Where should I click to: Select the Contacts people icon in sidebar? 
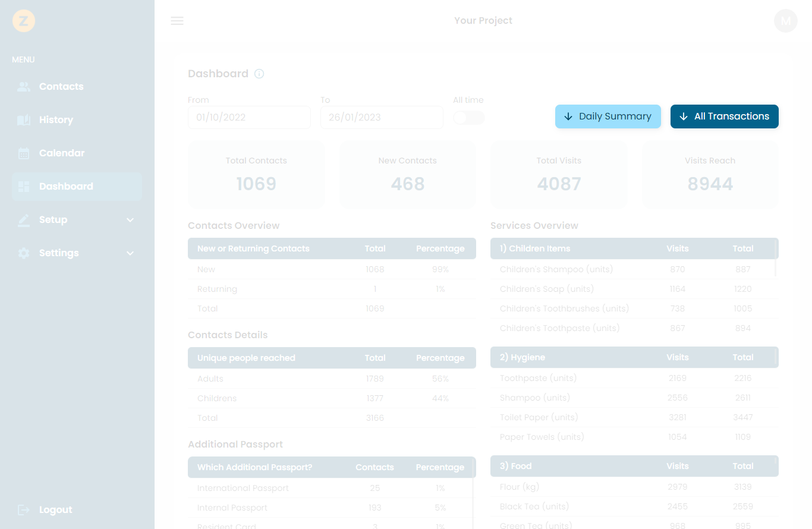click(24, 86)
